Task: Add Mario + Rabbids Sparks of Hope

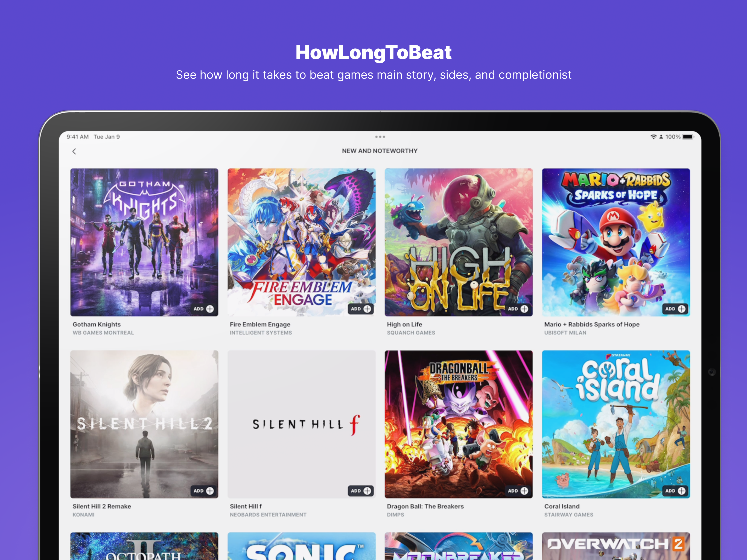Action: click(x=675, y=309)
